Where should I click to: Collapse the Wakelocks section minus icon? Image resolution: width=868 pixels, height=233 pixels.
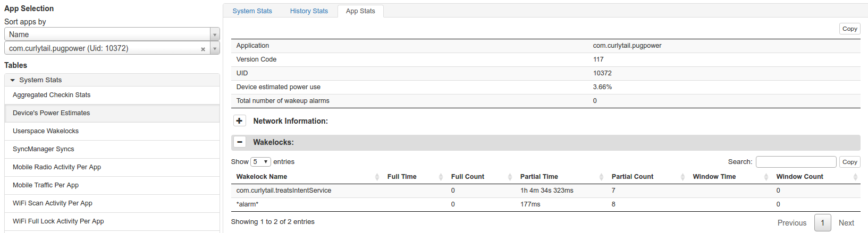[239, 142]
